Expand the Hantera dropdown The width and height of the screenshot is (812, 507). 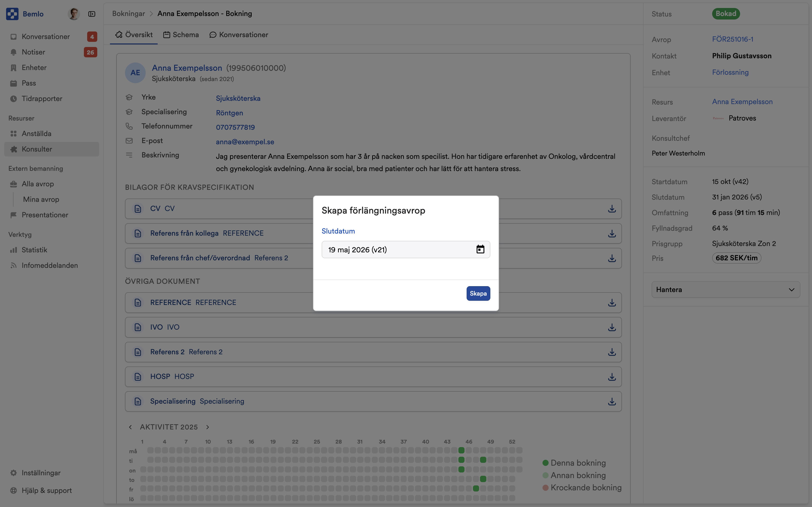(726, 289)
